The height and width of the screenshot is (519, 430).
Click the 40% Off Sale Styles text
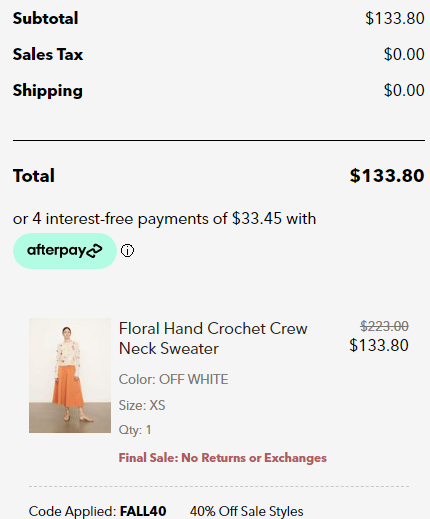point(247,511)
